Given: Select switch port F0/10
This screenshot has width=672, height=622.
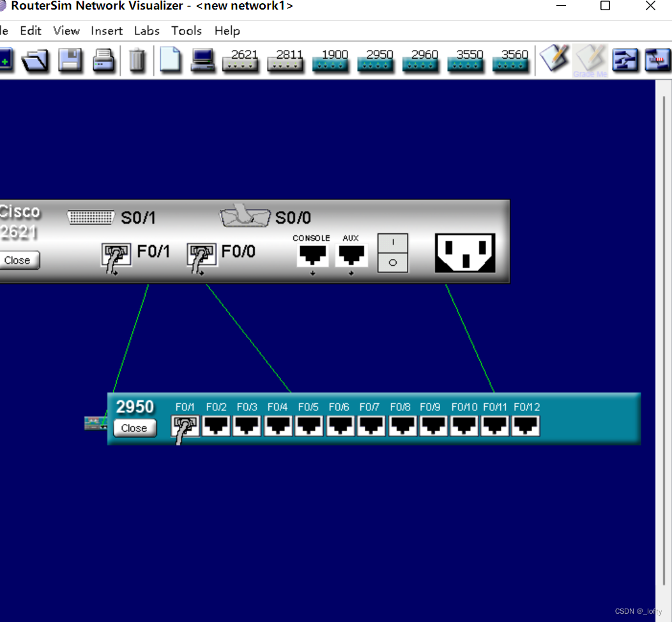Looking at the screenshot, I should pyautogui.click(x=464, y=426).
